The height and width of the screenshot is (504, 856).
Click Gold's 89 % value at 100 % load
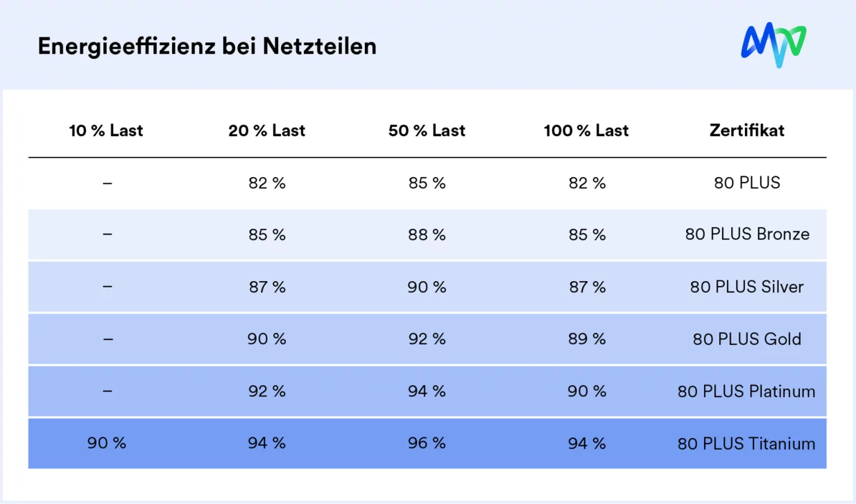(x=587, y=339)
